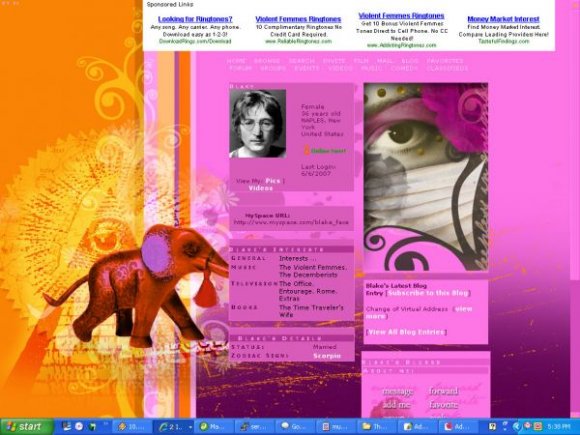View Blake's Videos link
This screenshot has width=580, height=435.
[260, 188]
